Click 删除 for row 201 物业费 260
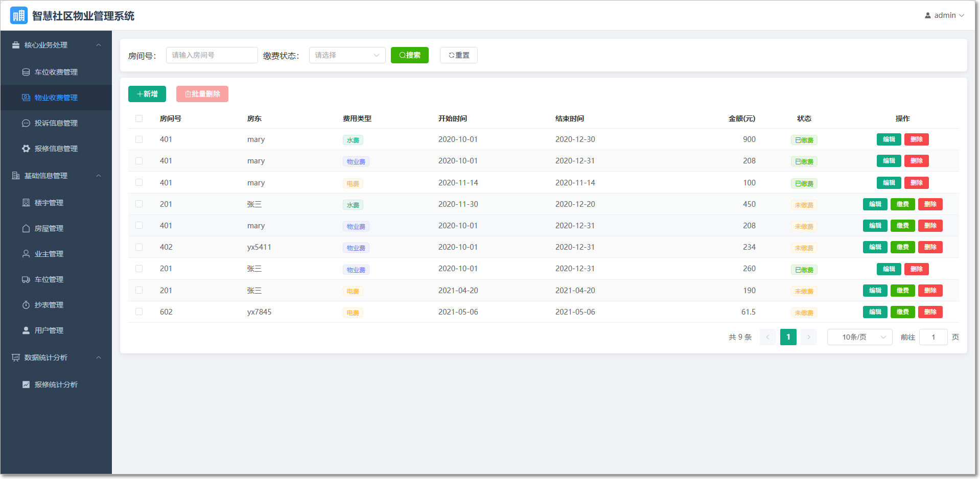The image size is (980, 479). (x=917, y=269)
